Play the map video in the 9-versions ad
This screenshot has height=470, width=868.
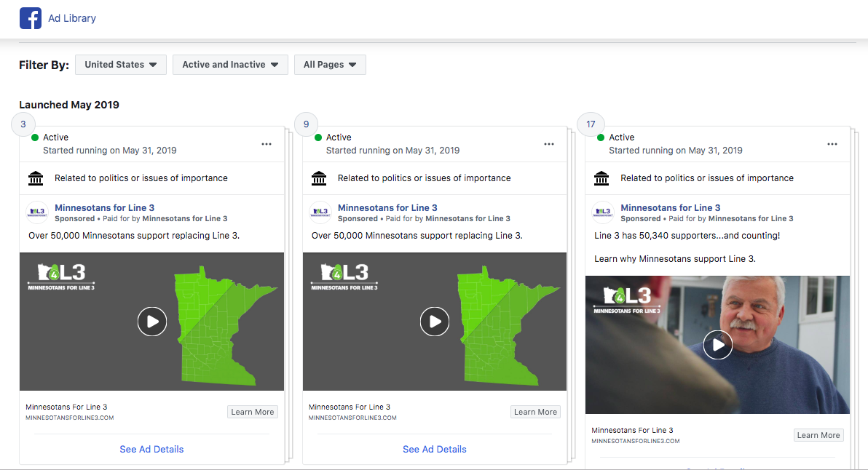(x=435, y=322)
